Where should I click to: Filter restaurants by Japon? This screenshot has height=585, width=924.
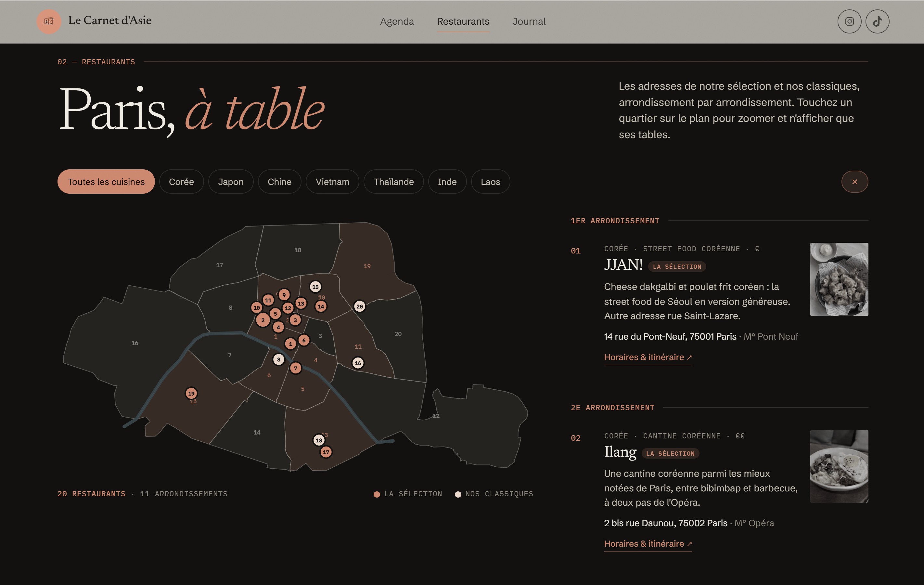click(231, 182)
